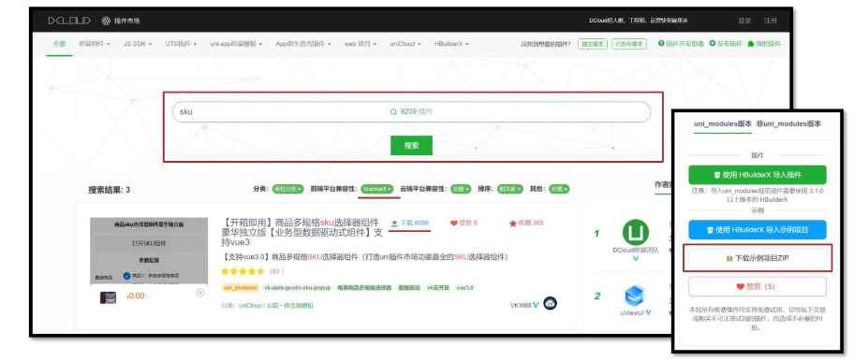
Task: Expand the web 项目 dropdown menu
Action: click(x=360, y=44)
